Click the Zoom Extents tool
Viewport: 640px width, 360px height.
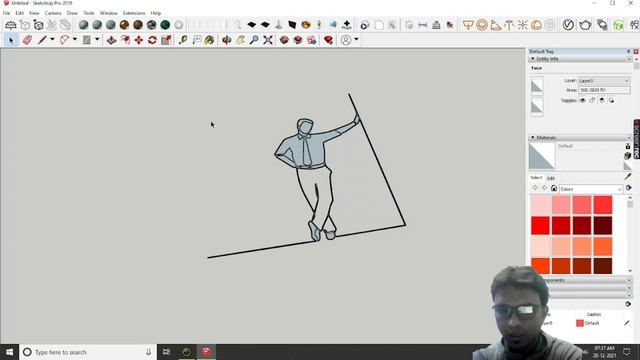point(268,40)
